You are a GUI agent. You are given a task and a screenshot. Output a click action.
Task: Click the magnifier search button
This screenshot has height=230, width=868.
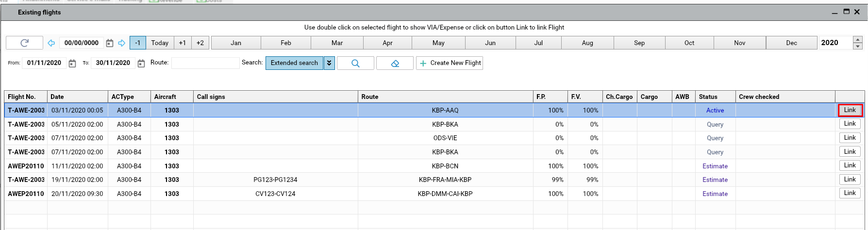pos(355,63)
